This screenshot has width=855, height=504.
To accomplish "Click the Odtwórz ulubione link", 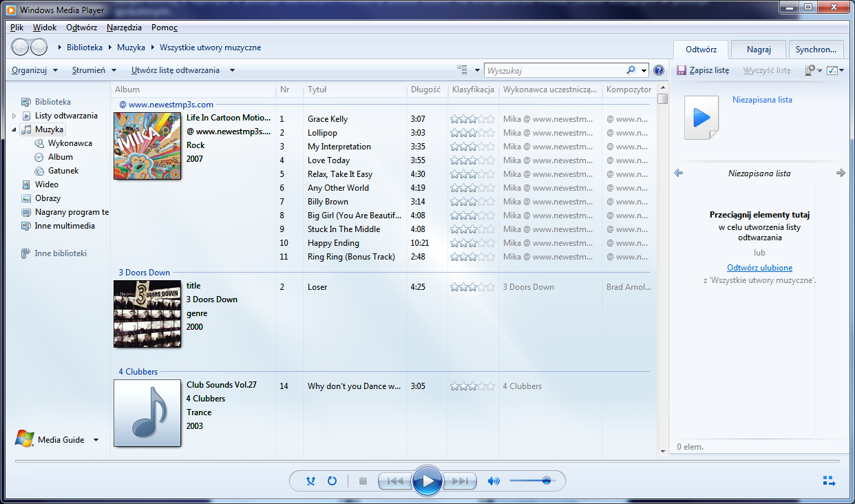I will coord(759,268).
